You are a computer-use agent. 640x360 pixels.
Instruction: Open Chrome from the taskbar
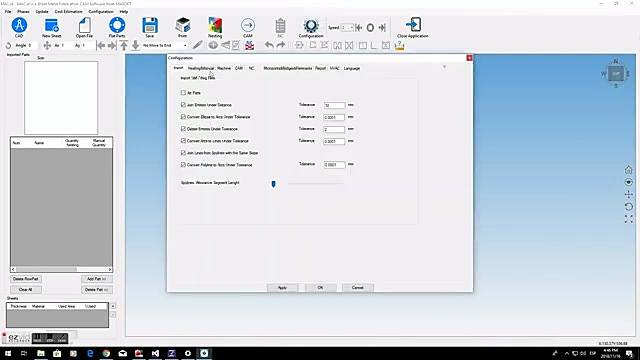click(106, 353)
